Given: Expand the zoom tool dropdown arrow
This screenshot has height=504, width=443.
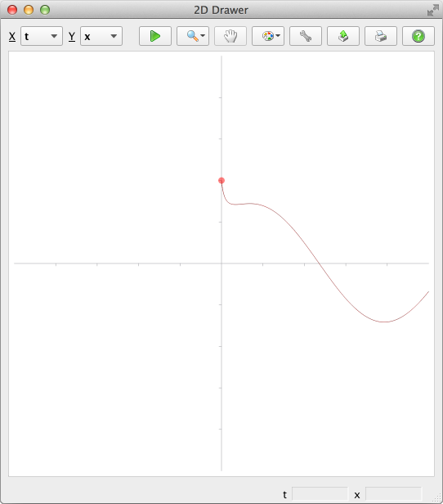Looking at the screenshot, I should click(x=203, y=36).
